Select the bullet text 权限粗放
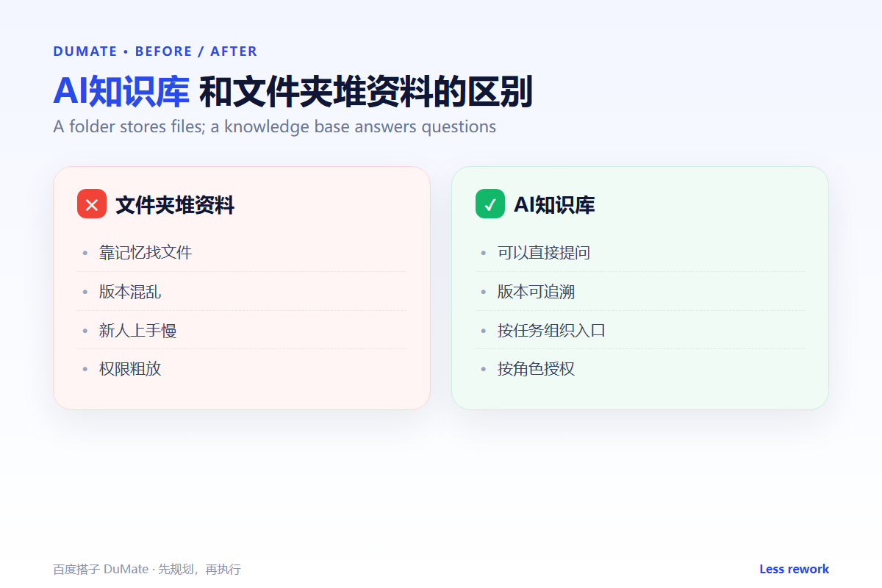The height and width of the screenshot is (588, 882). [130, 369]
